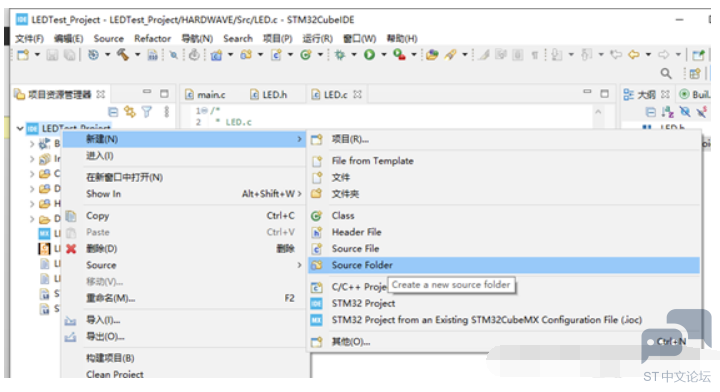Screen dimensions: 720x392
Task: Click the New C source file toolbar icon
Action: pyautogui.click(x=276, y=55)
